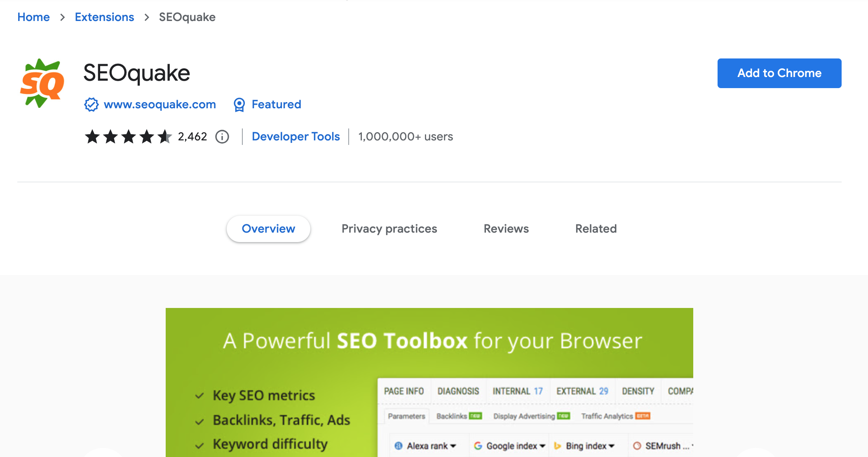Viewport: 868px width, 457px height.
Task: Click the SEOquake SQ logo icon
Action: (43, 82)
